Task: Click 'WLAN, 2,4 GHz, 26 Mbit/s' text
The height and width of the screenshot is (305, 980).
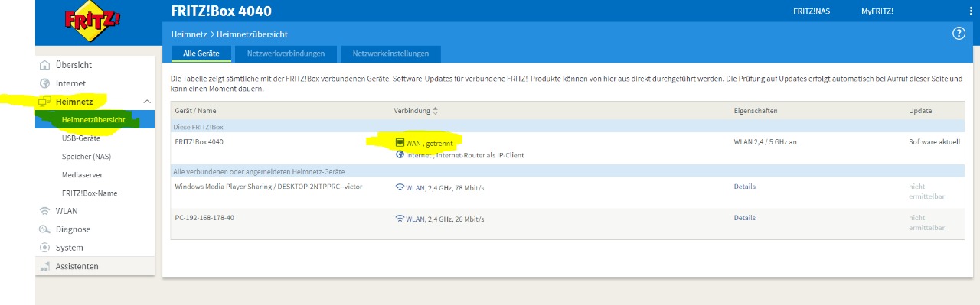Action: [445, 219]
